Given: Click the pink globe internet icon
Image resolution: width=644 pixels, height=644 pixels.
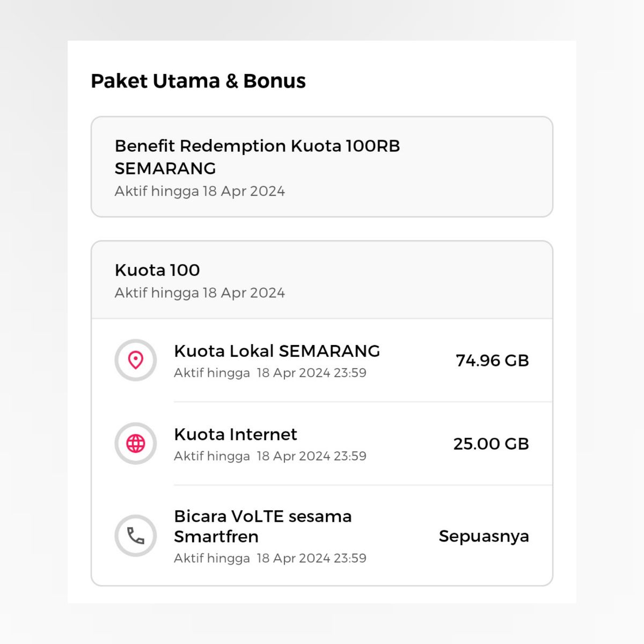Looking at the screenshot, I should click(x=136, y=444).
